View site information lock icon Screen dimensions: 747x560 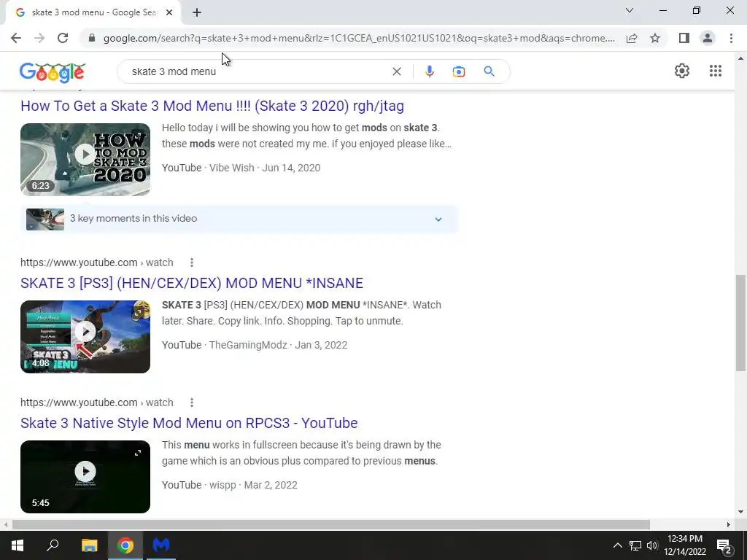[92, 38]
